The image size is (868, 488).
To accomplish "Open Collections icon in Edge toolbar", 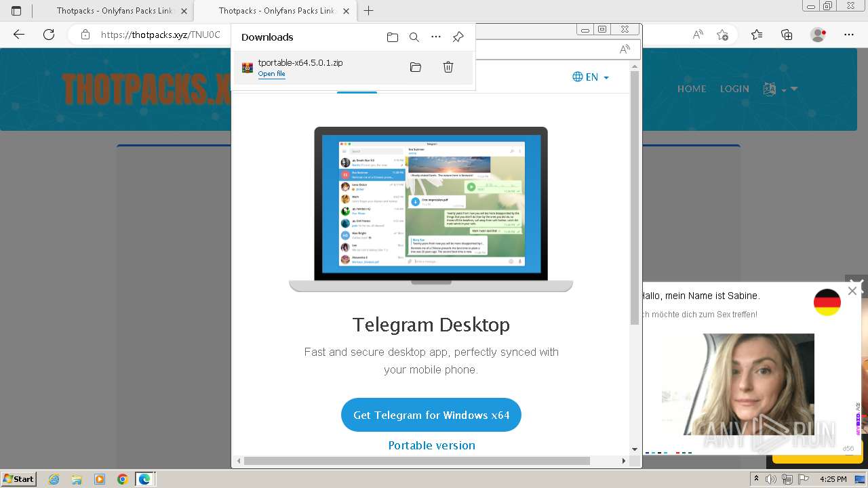I will click(x=787, y=35).
